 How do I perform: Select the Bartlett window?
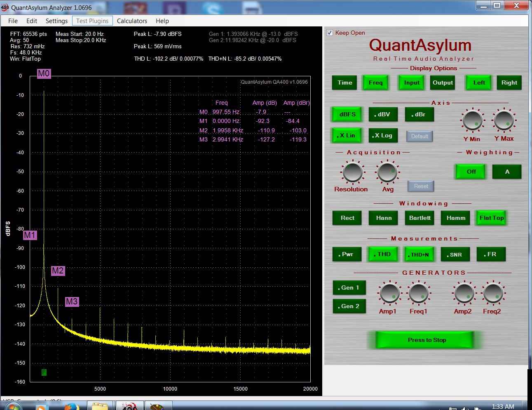[420, 218]
